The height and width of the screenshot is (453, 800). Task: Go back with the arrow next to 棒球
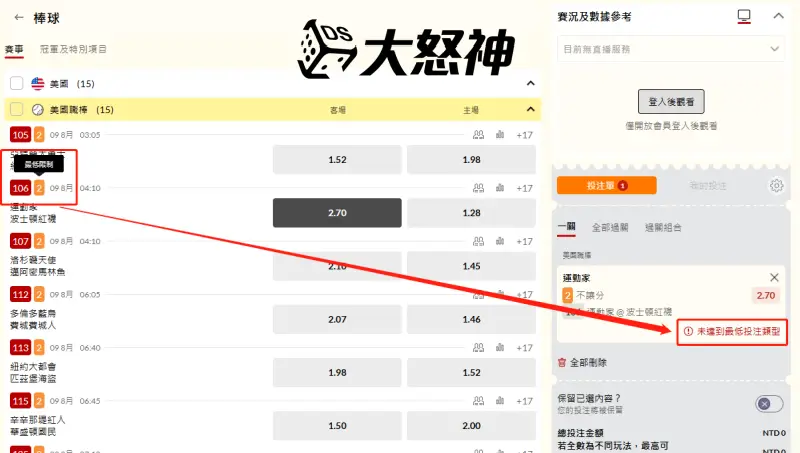(19, 18)
